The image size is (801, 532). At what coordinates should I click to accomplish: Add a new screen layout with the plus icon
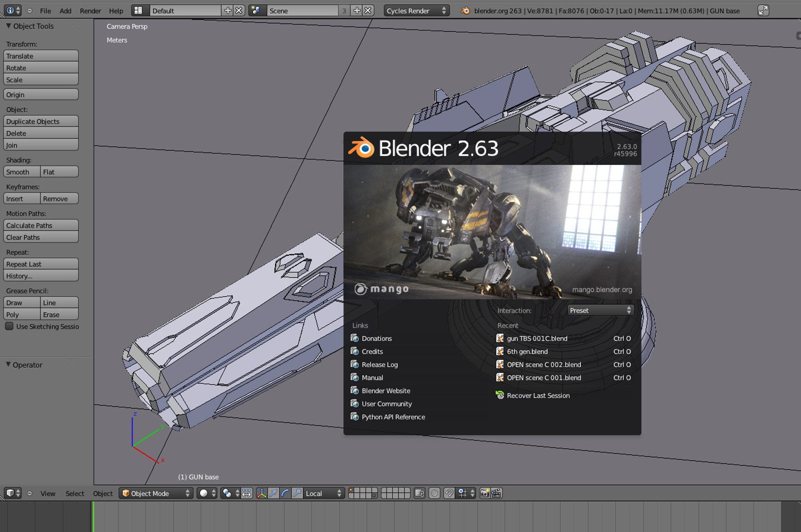(228, 10)
